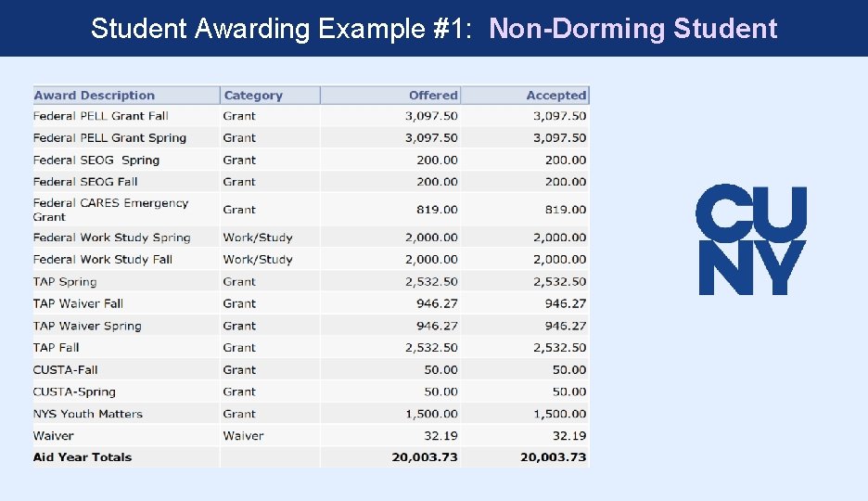The height and width of the screenshot is (501, 868).
Task: Click the Category column header
Action: coord(270,96)
